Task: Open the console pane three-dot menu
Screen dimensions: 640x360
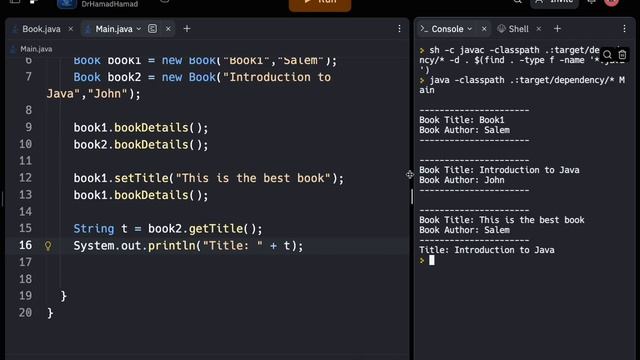Action: coord(624,29)
